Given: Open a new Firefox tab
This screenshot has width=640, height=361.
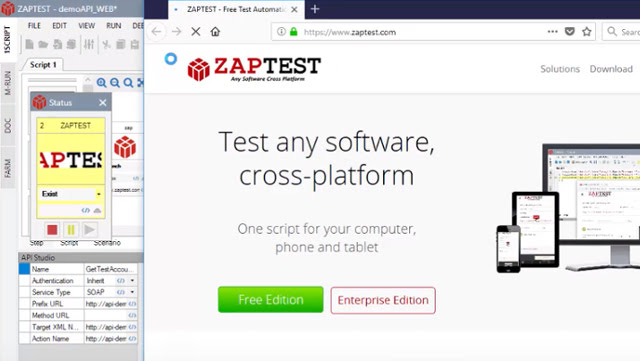Looking at the screenshot, I should pyautogui.click(x=315, y=9).
